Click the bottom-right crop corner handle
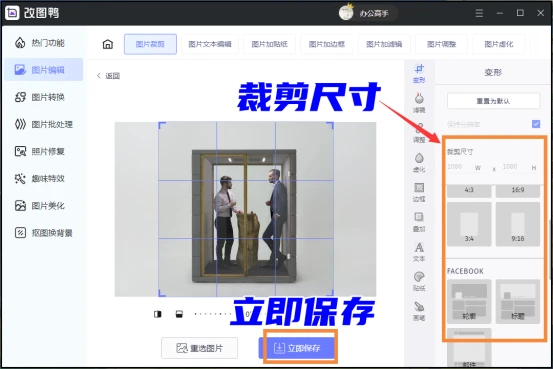553x369 pixels. [x=330, y=292]
